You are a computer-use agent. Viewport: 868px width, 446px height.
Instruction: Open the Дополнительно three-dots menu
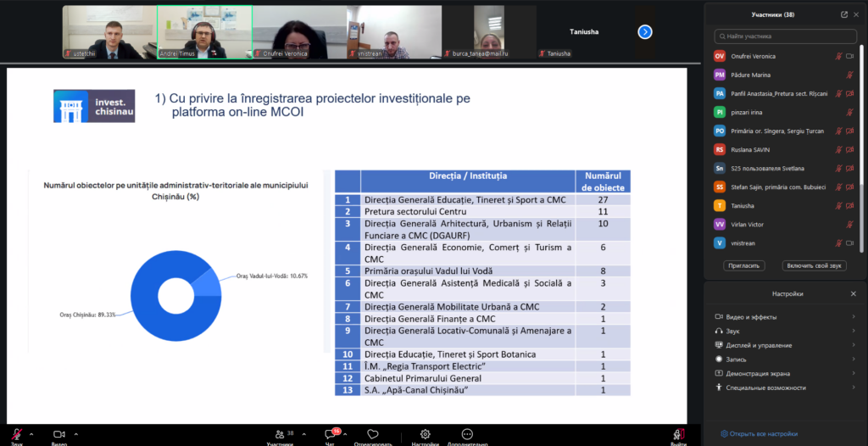point(467,434)
